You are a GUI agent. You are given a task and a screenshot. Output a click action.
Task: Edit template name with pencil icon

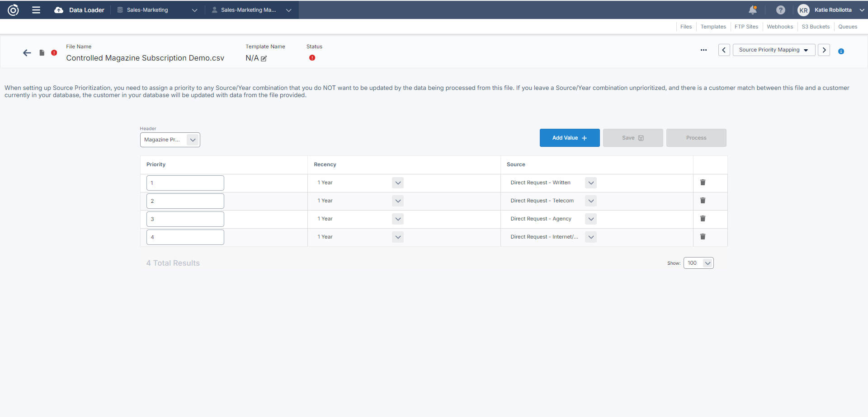[x=264, y=58]
